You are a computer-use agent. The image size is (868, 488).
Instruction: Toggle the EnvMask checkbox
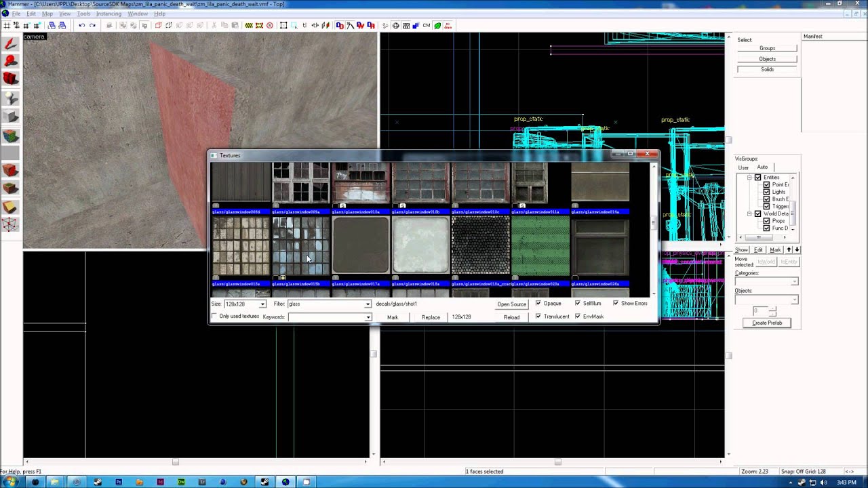coord(578,317)
